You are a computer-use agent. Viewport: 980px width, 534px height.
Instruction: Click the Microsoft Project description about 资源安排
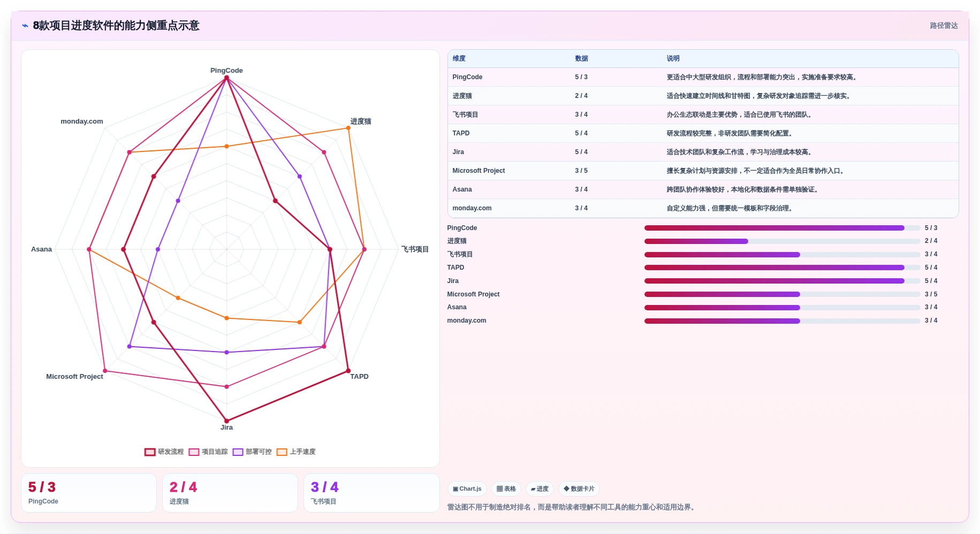(x=756, y=171)
